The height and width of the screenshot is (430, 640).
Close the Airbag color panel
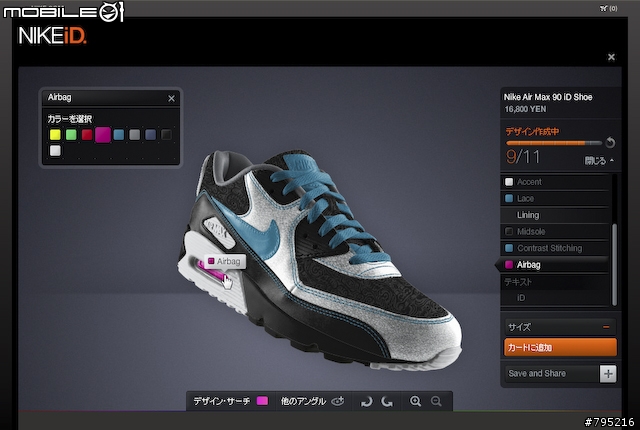point(171,98)
